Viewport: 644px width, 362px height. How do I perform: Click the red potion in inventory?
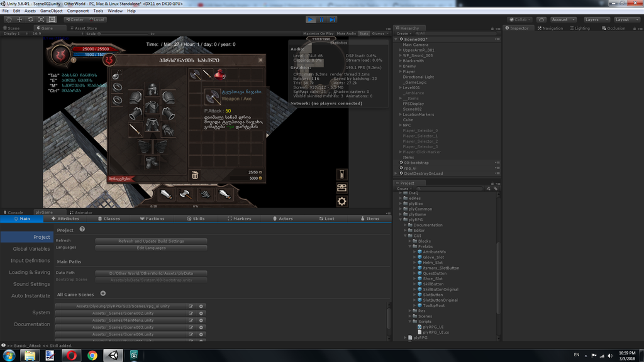(219, 74)
